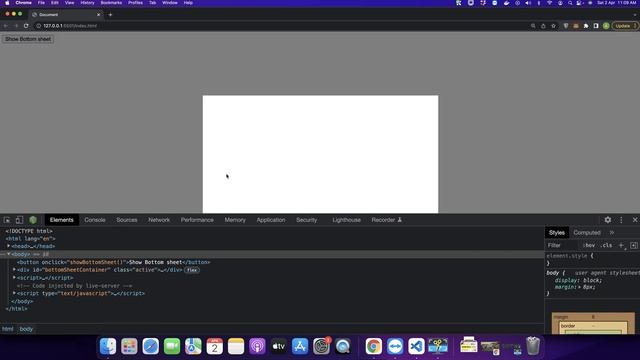640x360 pixels.
Task: Switch to the Sources tab
Action: click(x=127, y=220)
